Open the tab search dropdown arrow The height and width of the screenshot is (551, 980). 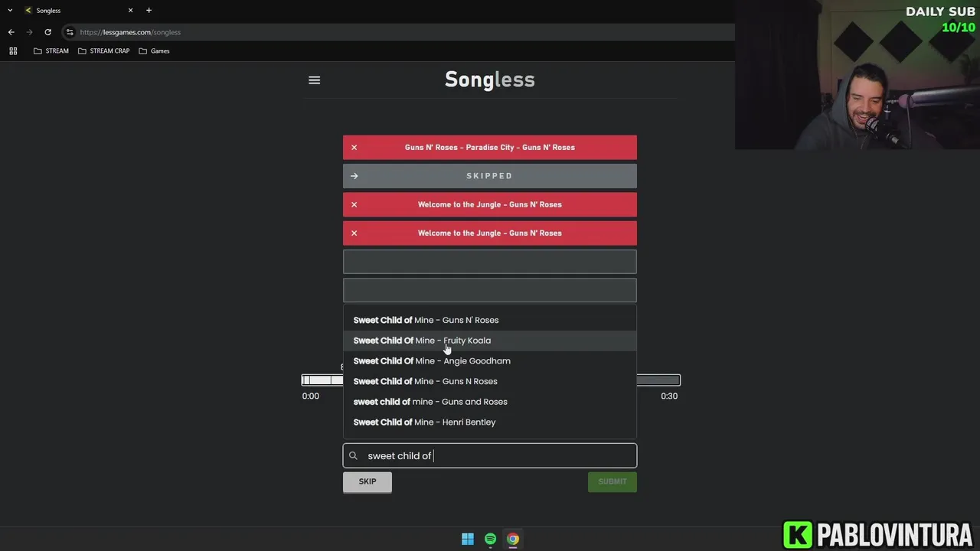tap(10, 10)
